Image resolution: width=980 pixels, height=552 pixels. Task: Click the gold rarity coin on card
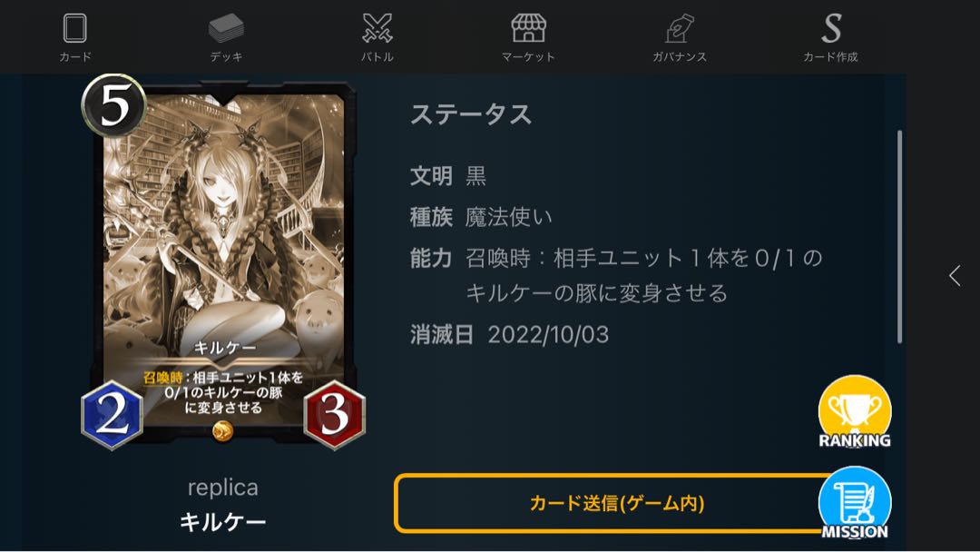[223, 430]
